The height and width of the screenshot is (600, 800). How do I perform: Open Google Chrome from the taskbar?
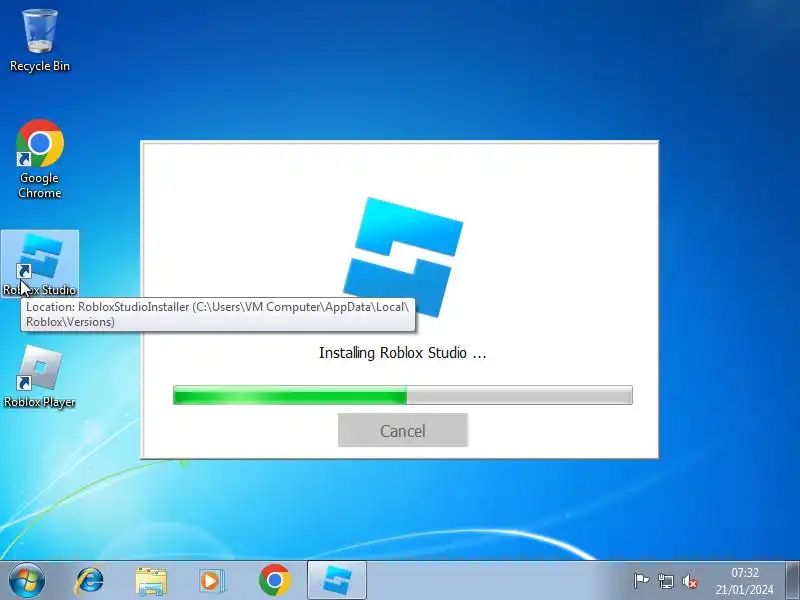(274, 581)
